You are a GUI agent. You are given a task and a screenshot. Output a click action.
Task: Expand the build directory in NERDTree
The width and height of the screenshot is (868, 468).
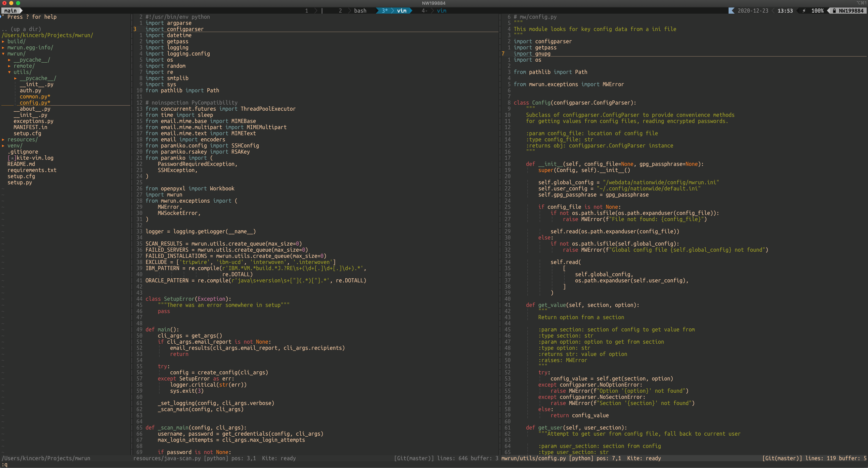tap(3, 41)
